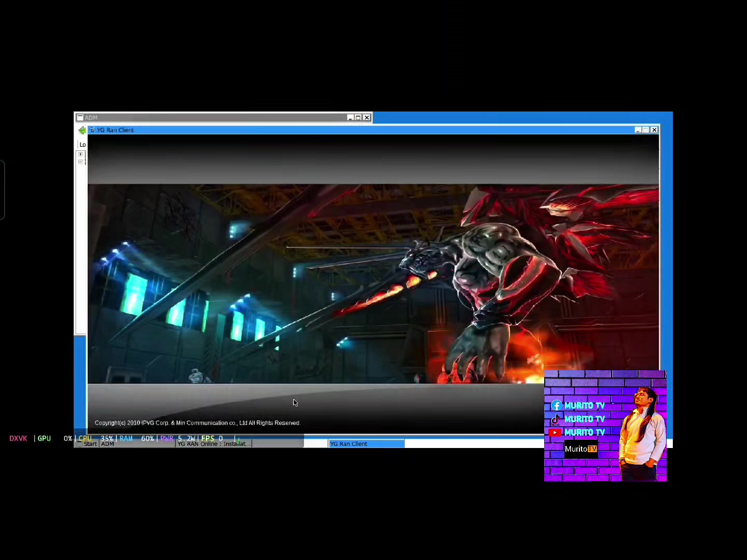Click the game splash artwork in YG Ran Client

374,284
